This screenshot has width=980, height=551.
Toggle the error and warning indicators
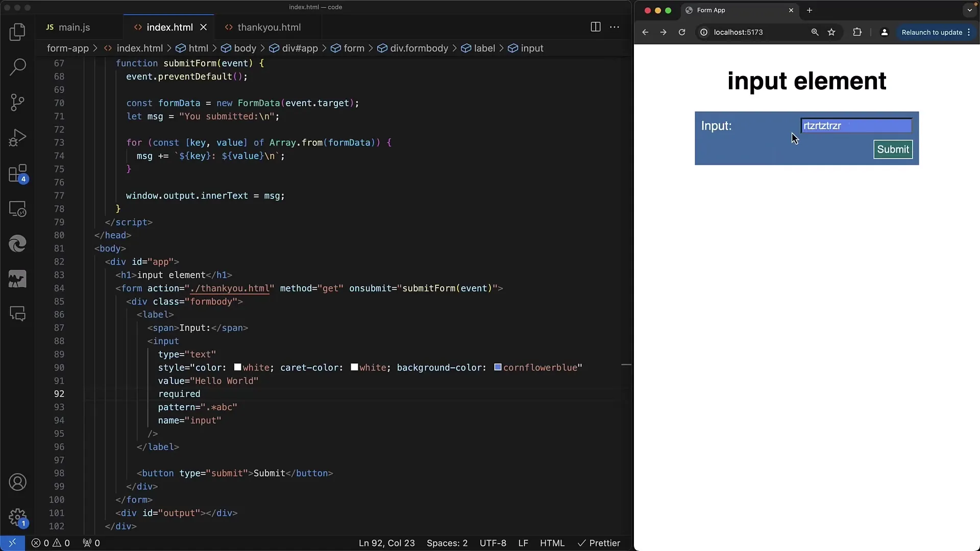[x=51, y=543]
